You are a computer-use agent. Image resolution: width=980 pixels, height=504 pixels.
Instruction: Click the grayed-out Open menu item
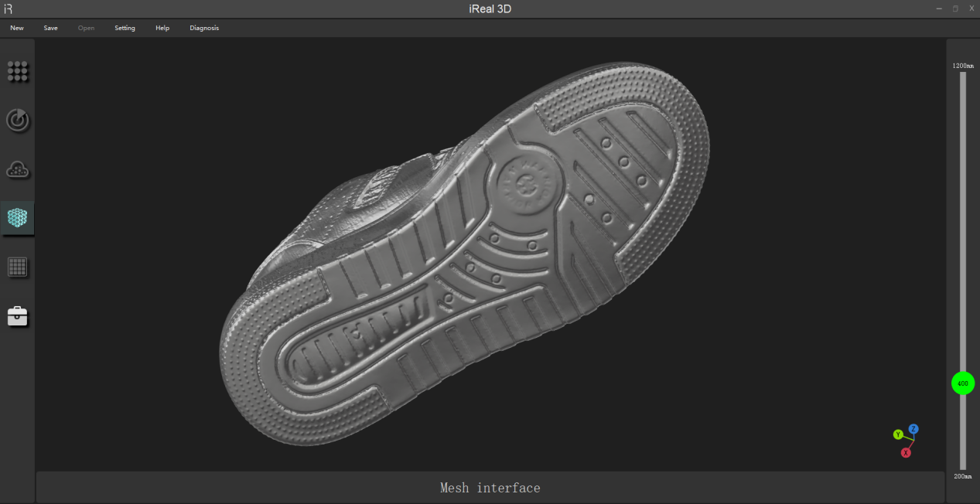tap(86, 28)
